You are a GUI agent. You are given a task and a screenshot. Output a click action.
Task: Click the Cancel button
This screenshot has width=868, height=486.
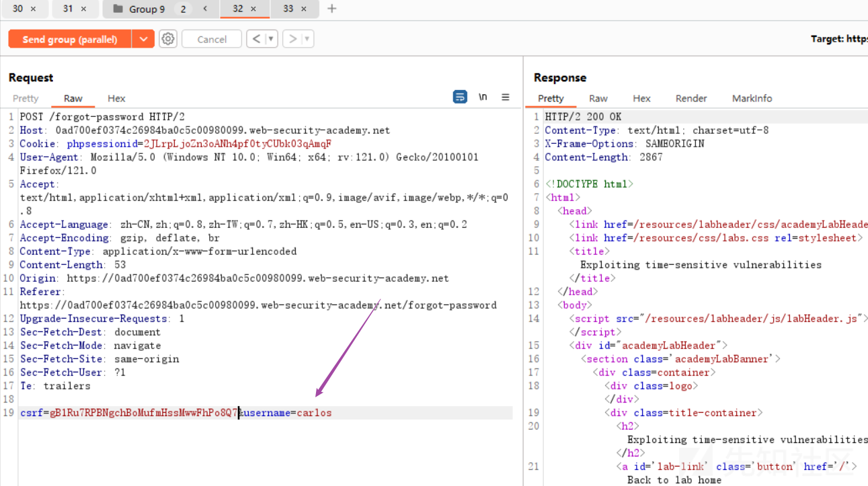(x=212, y=39)
